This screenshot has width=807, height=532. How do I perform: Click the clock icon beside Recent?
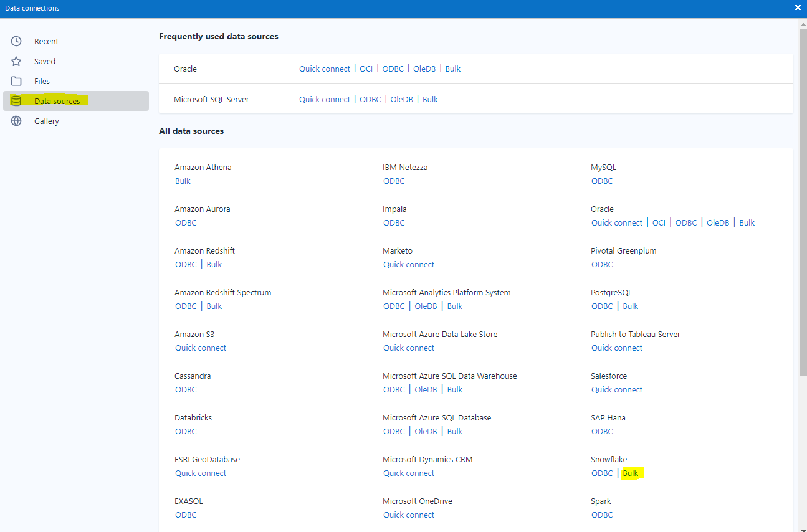[x=16, y=41]
